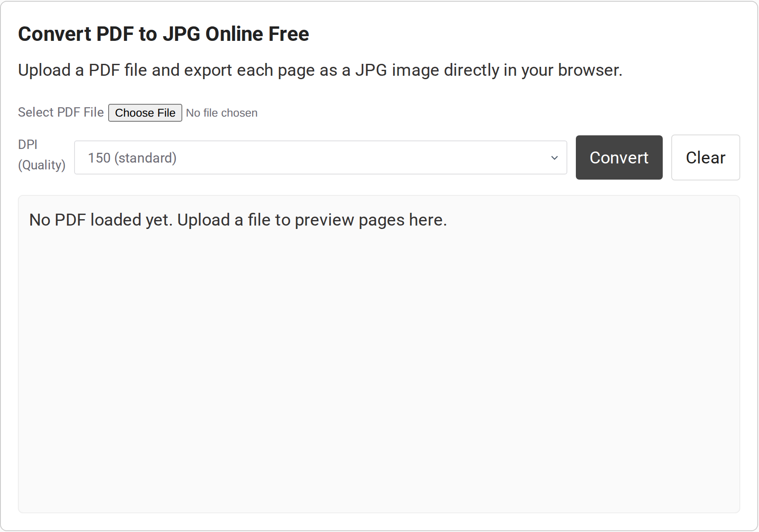The height and width of the screenshot is (532, 759).
Task: Click the 'Select PDF File' label
Action: point(61,112)
